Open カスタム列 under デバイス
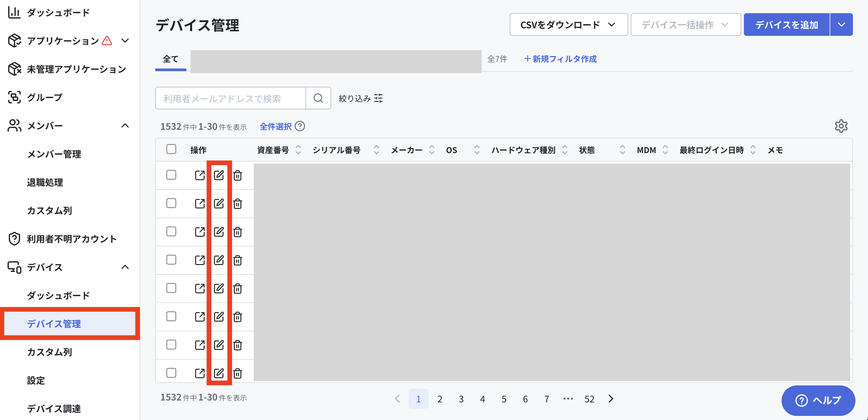868x420 pixels. coord(50,352)
